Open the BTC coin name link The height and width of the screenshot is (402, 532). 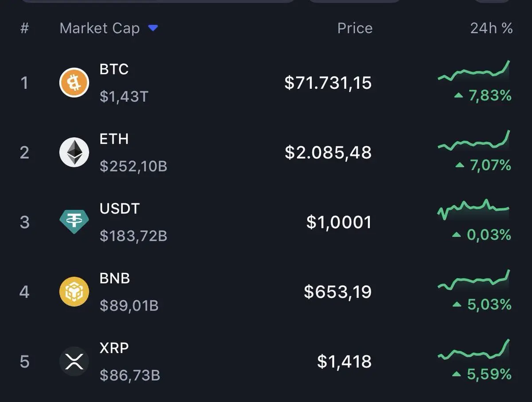114,69
